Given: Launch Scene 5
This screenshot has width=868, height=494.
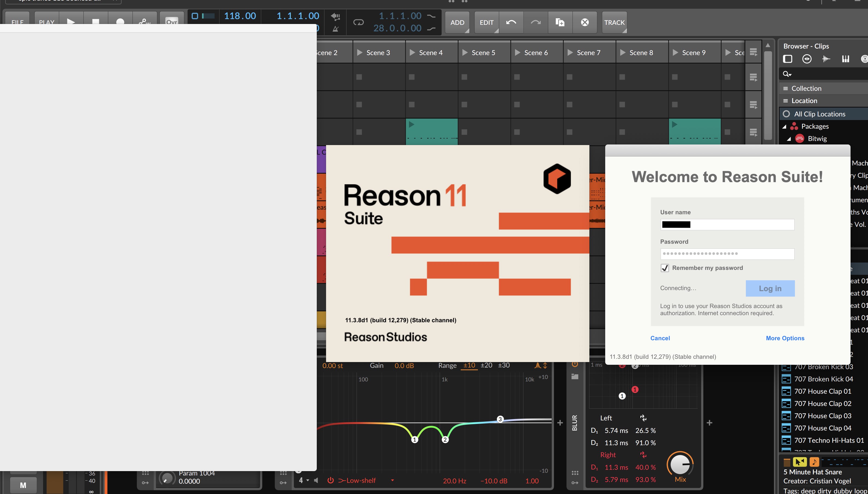Looking at the screenshot, I should (465, 53).
